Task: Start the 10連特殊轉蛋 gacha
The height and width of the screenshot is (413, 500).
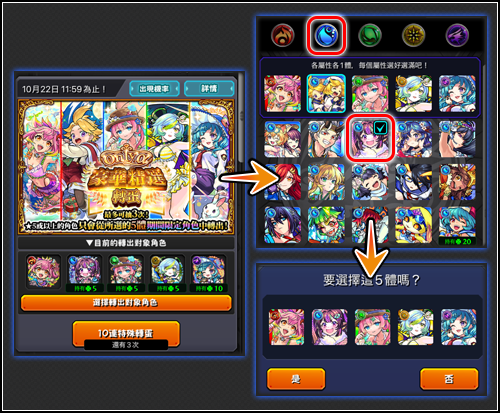Action: tap(126, 334)
